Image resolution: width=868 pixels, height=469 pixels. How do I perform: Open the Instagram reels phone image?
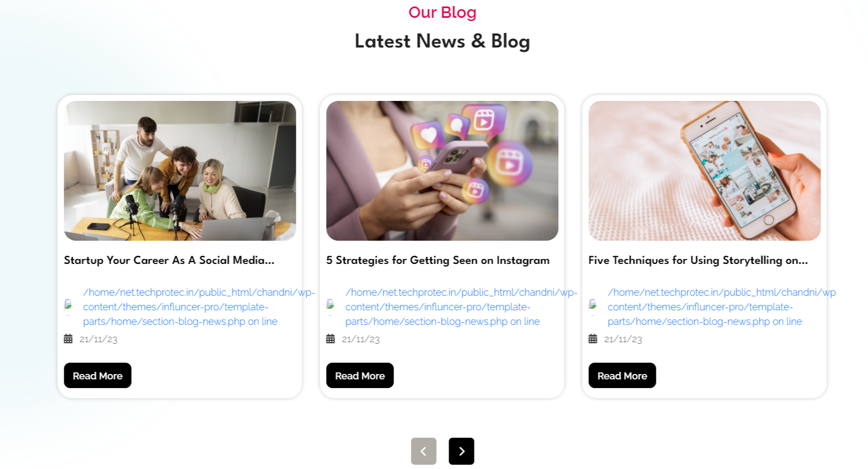pyautogui.click(x=442, y=171)
